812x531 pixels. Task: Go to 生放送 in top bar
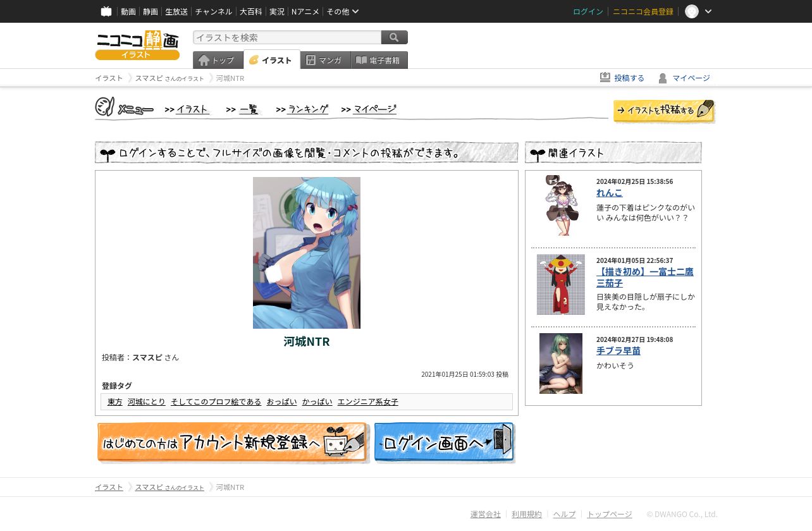point(176,11)
